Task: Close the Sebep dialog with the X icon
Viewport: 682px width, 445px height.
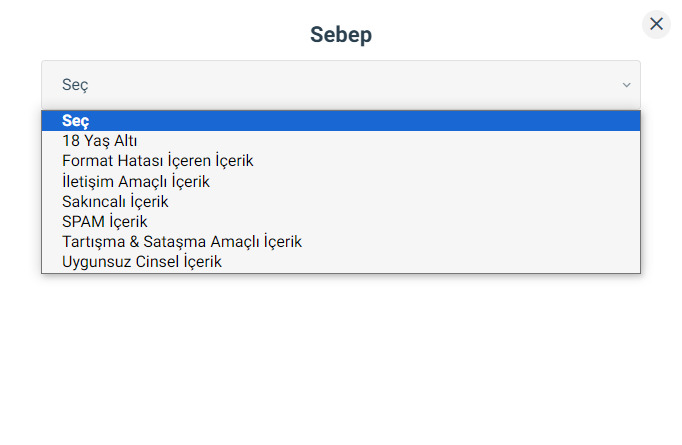Action: point(656,24)
